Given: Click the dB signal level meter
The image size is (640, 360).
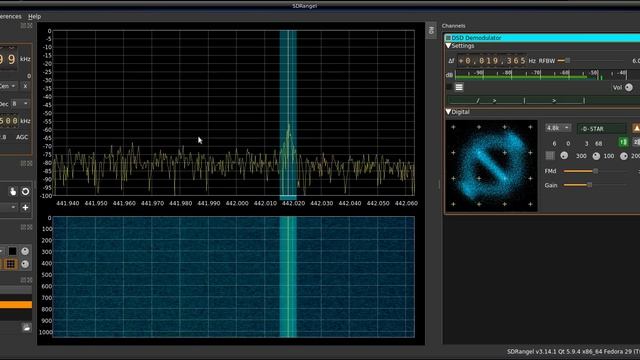Looking at the screenshot, I should pos(547,74).
